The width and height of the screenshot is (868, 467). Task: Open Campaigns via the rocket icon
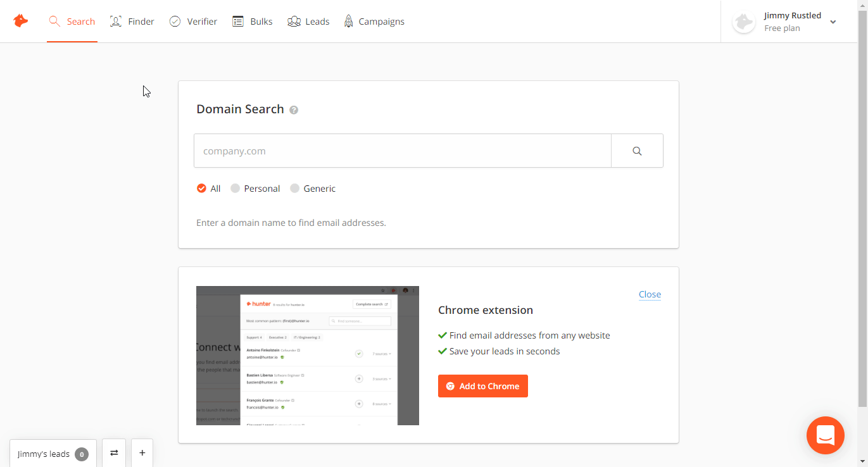348,22
